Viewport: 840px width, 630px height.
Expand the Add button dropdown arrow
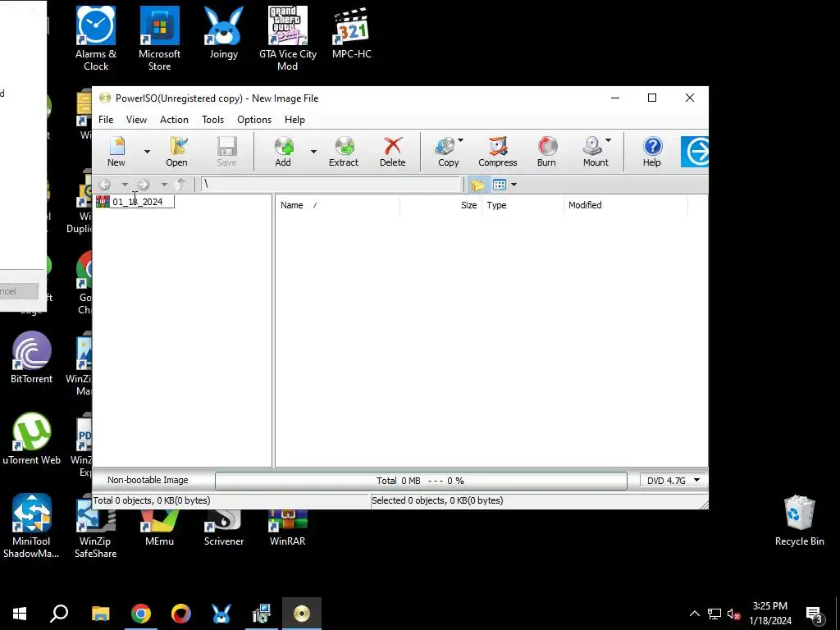pyautogui.click(x=313, y=152)
